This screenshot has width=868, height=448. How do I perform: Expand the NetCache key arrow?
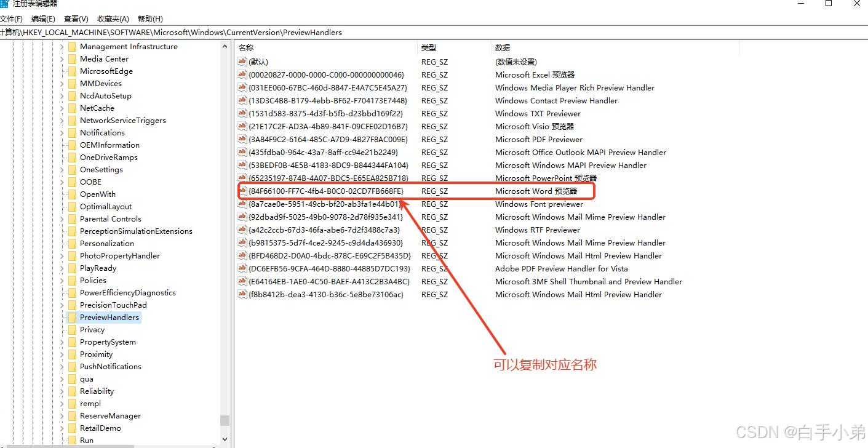pos(62,108)
